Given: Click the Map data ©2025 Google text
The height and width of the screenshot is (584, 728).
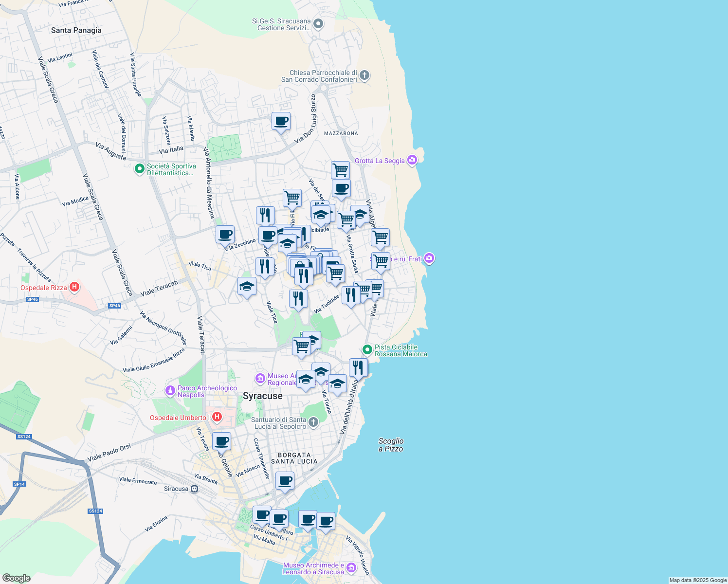Looking at the screenshot, I should [x=697, y=580].
